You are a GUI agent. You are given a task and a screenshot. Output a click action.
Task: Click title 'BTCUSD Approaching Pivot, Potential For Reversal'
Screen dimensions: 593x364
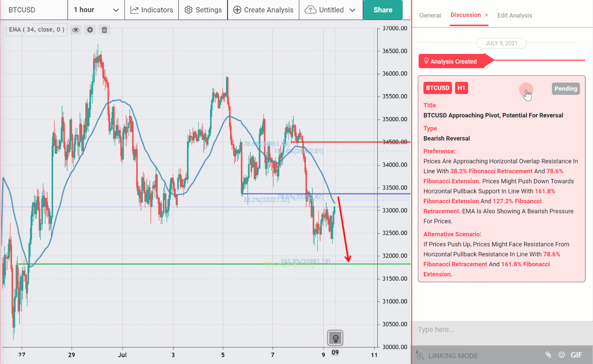click(493, 115)
